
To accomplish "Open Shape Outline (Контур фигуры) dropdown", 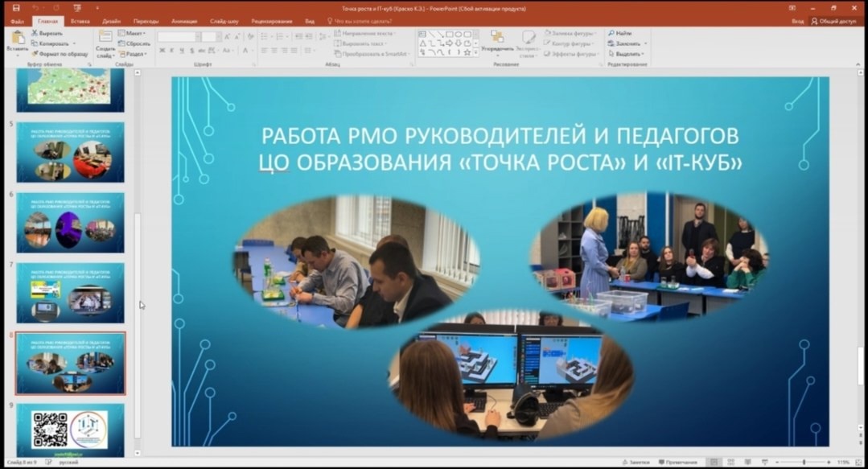I will pyautogui.click(x=569, y=43).
